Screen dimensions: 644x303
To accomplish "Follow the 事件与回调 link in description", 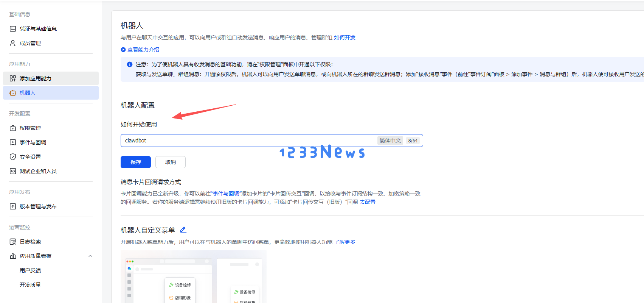I will (226, 194).
